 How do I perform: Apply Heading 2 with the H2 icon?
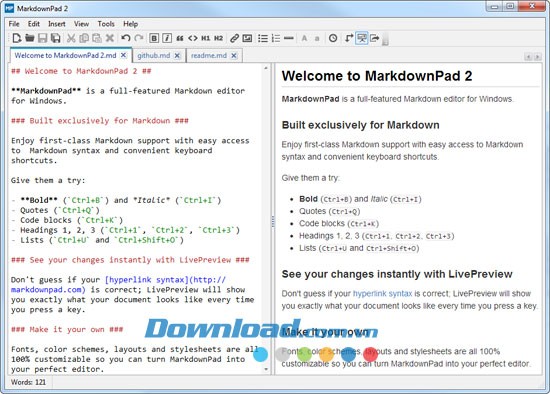click(x=219, y=38)
